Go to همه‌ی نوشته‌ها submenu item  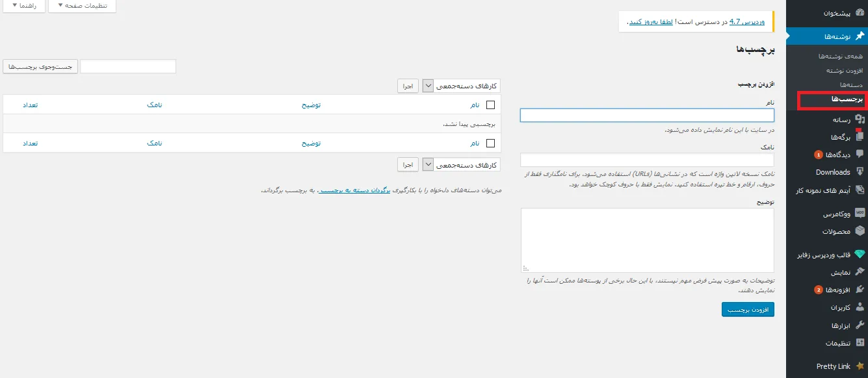click(840, 57)
